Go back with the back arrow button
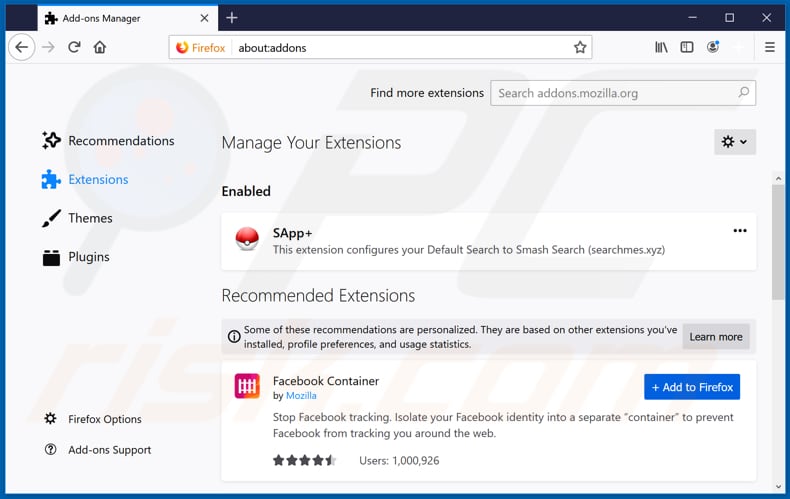This screenshot has height=499, width=790. (21, 47)
